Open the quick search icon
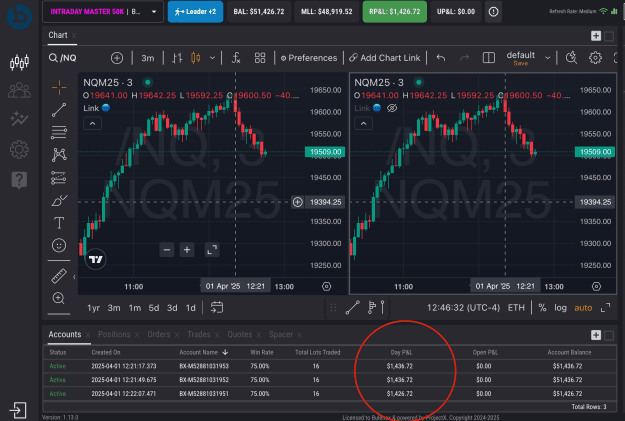The width and height of the screenshot is (625, 421). 571,58
